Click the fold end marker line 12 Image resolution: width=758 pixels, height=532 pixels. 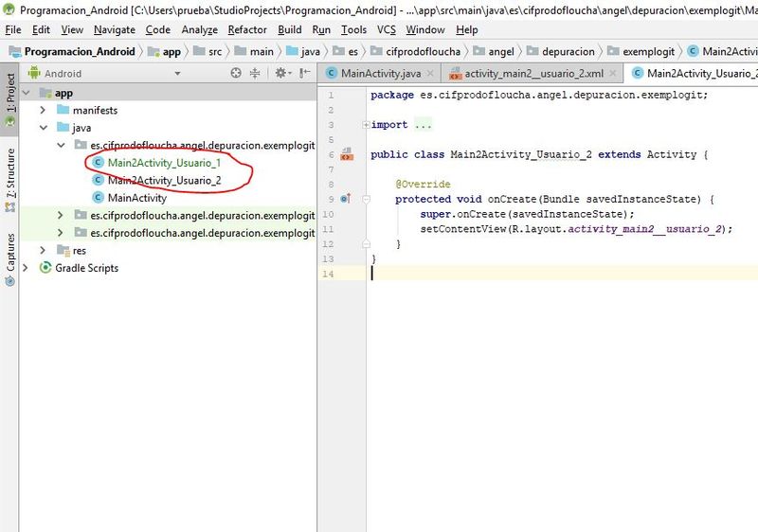(x=367, y=244)
